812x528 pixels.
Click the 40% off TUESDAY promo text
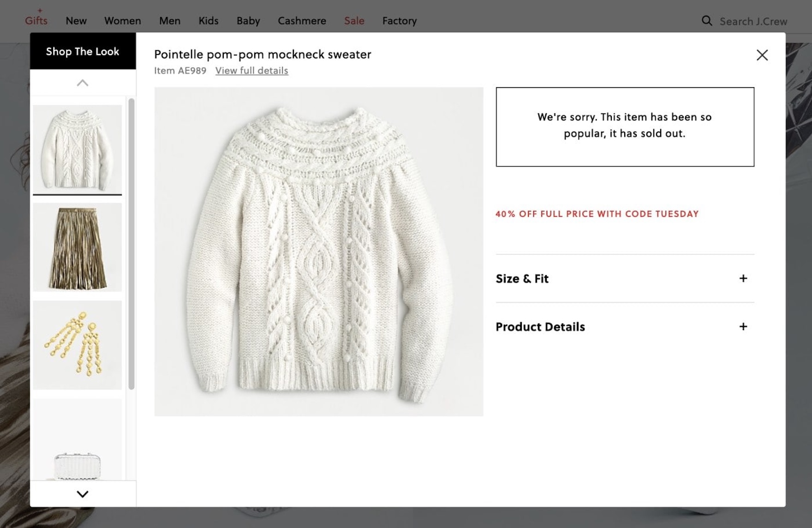(597, 214)
